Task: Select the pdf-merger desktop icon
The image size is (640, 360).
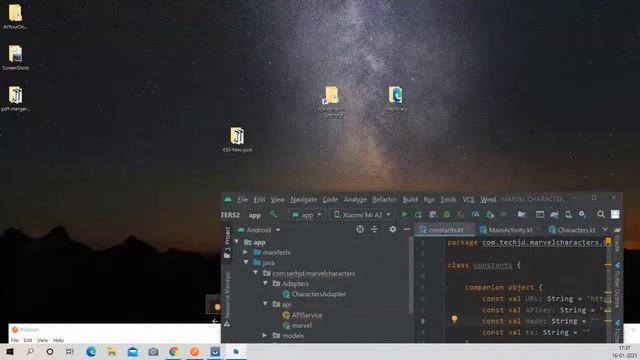Action: [x=16, y=99]
